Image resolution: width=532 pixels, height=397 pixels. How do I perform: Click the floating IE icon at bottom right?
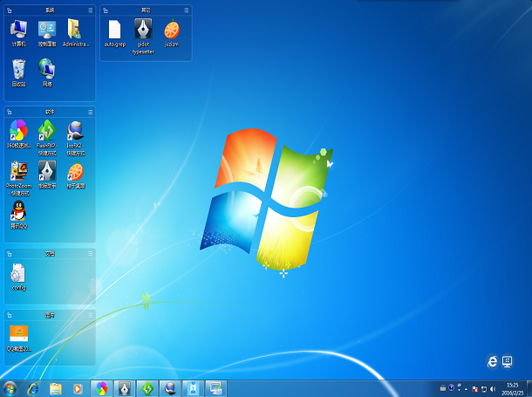pos(492,361)
